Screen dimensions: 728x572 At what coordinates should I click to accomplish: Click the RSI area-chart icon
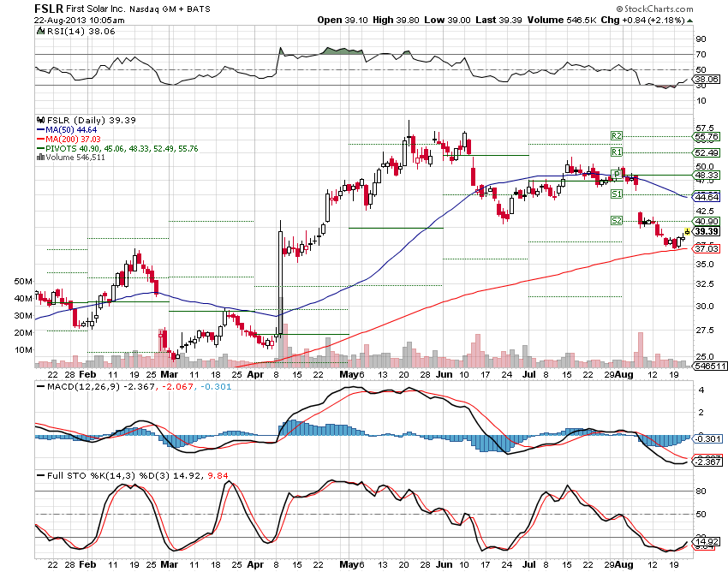point(40,31)
